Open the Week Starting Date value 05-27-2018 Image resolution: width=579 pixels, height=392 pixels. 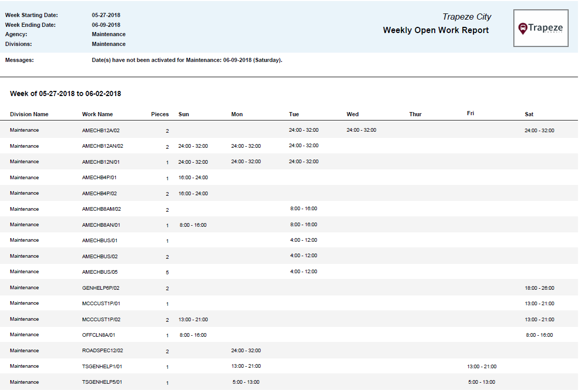tap(106, 15)
